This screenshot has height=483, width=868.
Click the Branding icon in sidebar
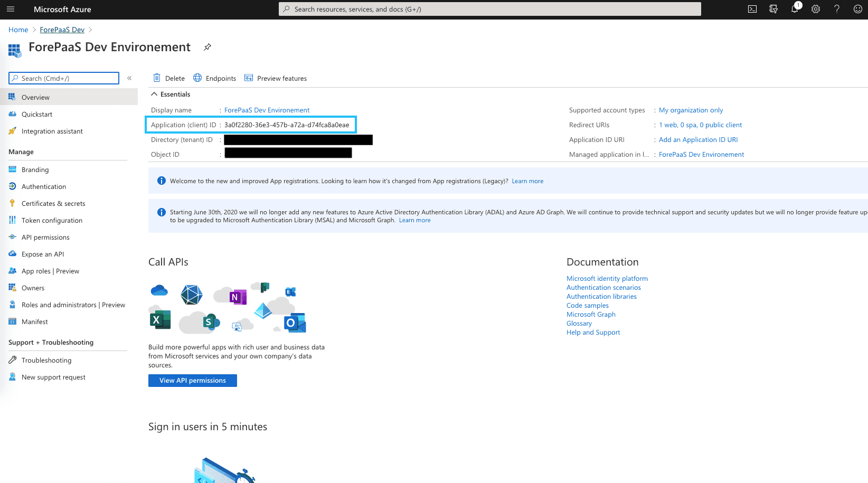(x=13, y=169)
